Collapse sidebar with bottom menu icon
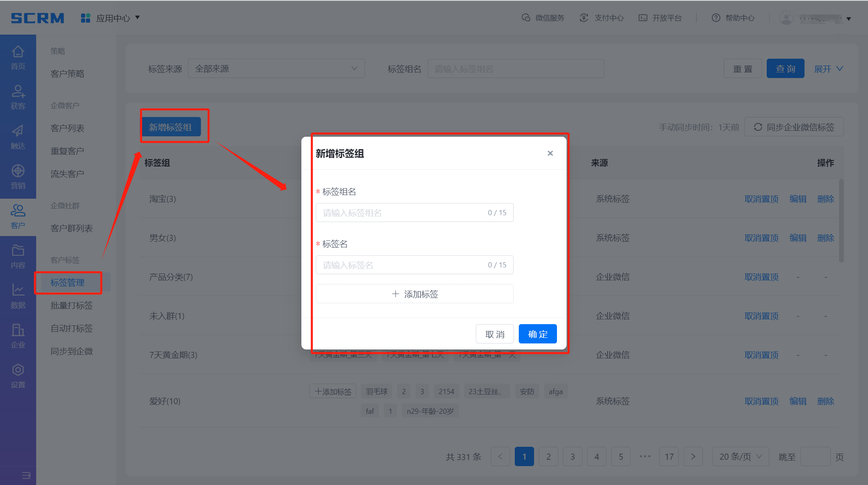This screenshot has height=485, width=868. 26,475
